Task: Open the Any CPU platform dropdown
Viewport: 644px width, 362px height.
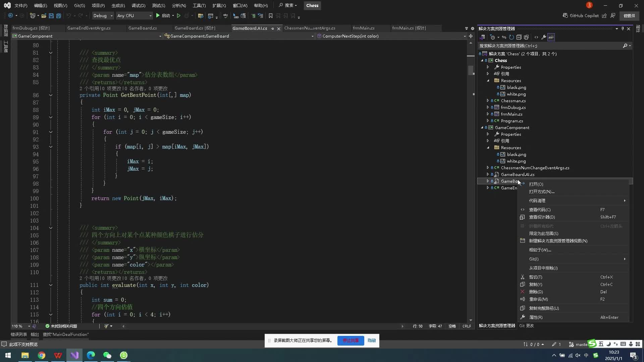Action: pos(134,15)
